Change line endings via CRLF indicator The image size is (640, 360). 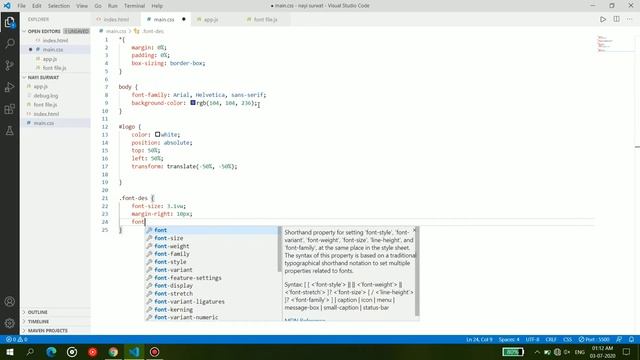click(551, 339)
